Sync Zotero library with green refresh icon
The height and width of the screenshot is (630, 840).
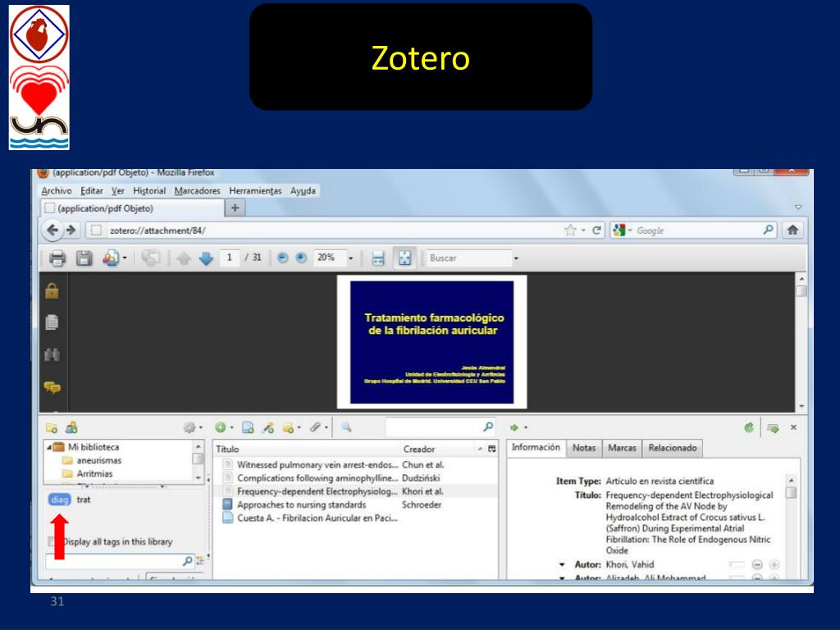(749, 427)
